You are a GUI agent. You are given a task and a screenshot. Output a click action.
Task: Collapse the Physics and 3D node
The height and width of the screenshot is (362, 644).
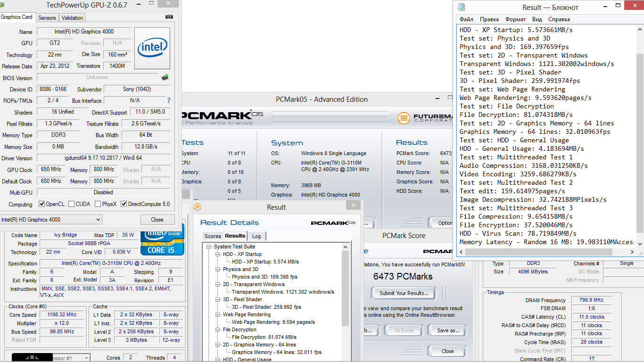(x=218, y=269)
